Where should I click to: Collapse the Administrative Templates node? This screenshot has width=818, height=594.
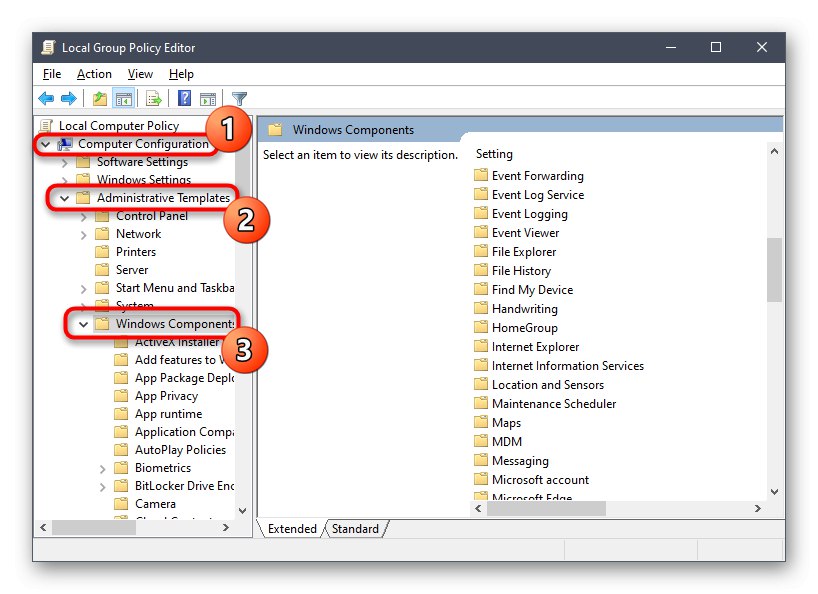65,198
